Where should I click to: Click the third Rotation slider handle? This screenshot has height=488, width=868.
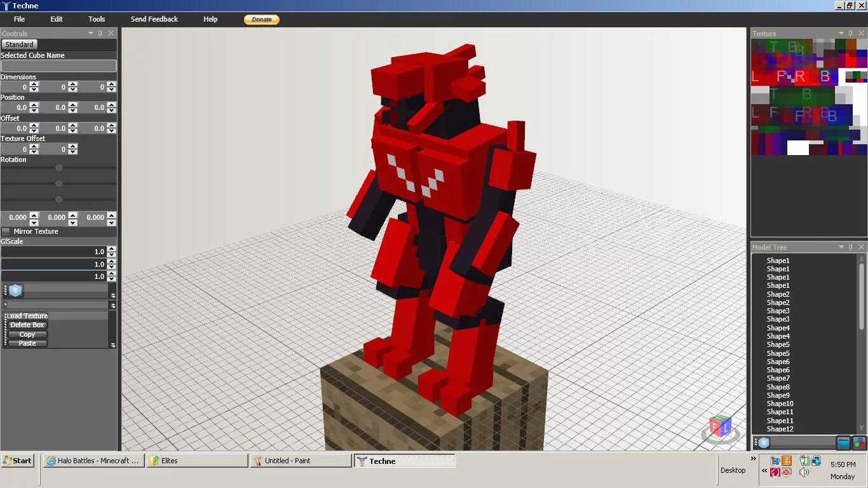pyautogui.click(x=59, y=200)
